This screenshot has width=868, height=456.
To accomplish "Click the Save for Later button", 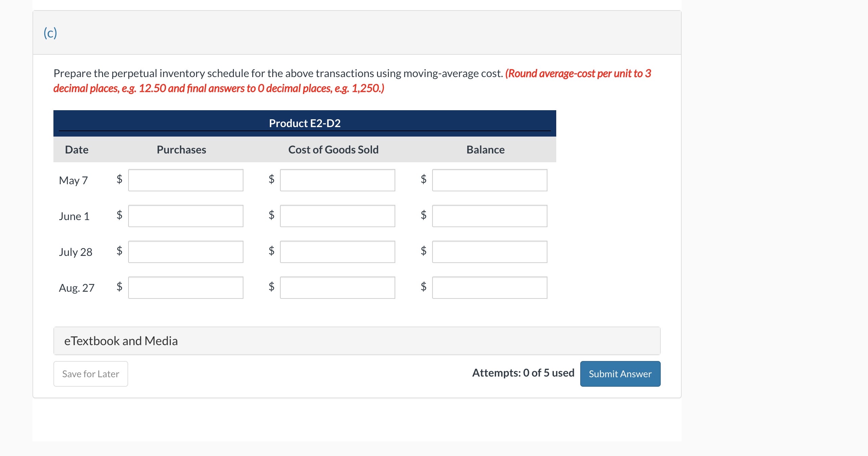I will pyautogui.click(x=90, y=374).
